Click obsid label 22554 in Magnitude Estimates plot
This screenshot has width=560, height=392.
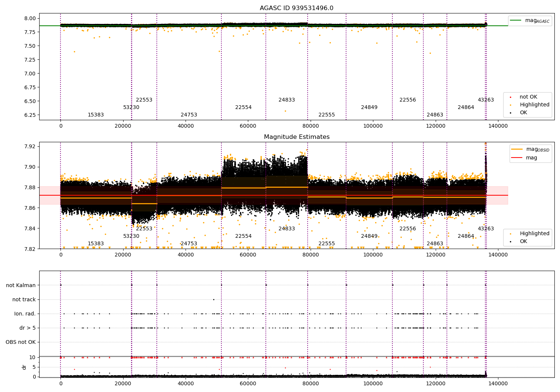[243, 236]
